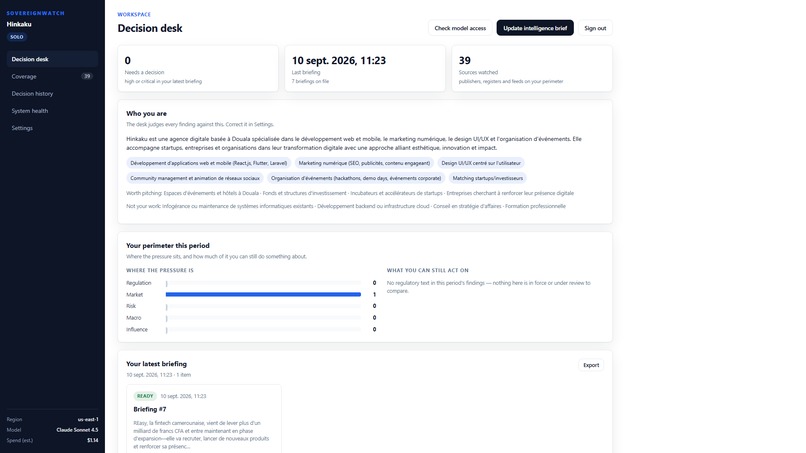
Task: Click the Macro row label
Action: [134, 318]
